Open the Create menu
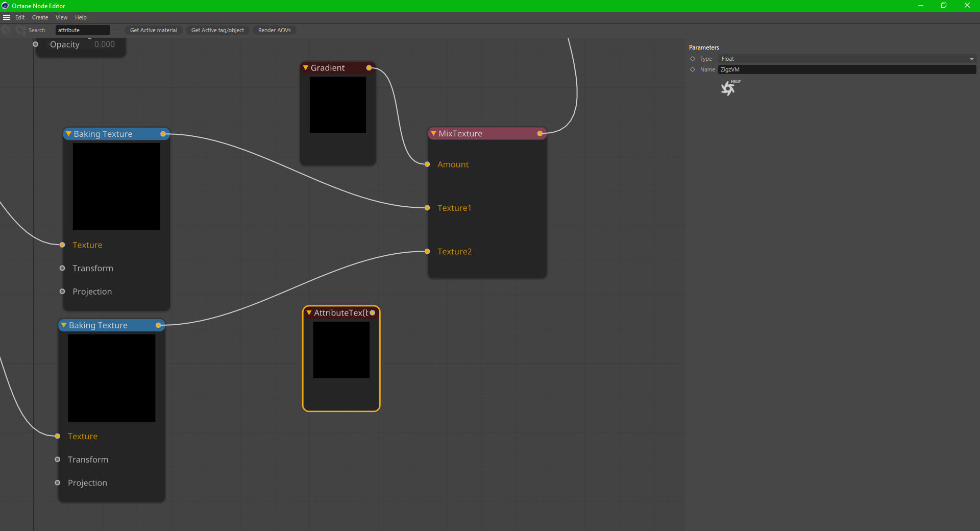The height and width of the screenshot is (531, 980). (x=40, y=17)
